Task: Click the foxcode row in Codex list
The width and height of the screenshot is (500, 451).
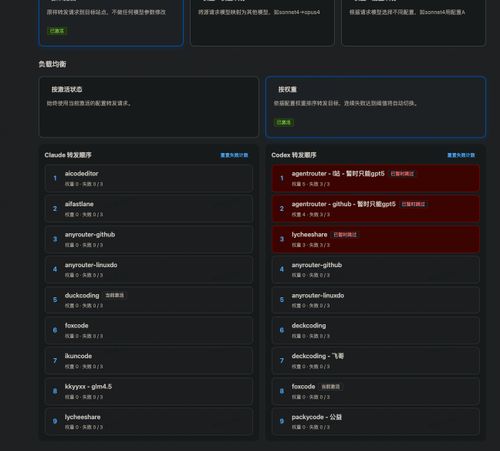Action: [376, 391]
